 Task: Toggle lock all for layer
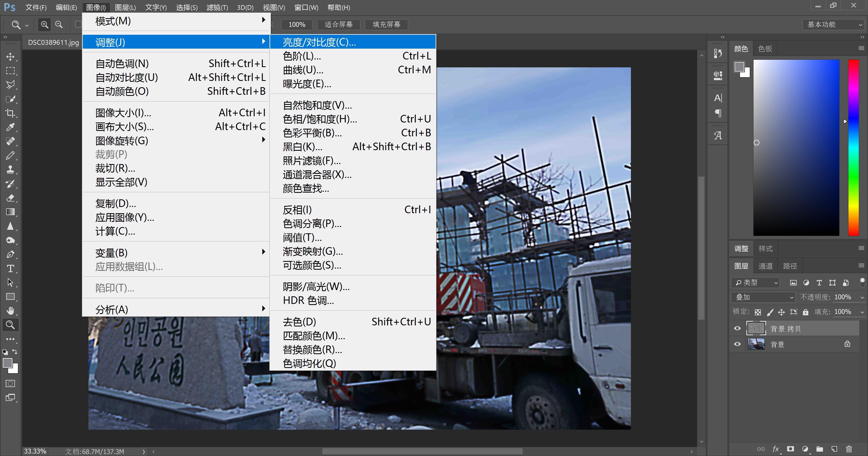(x=805, y=312)
